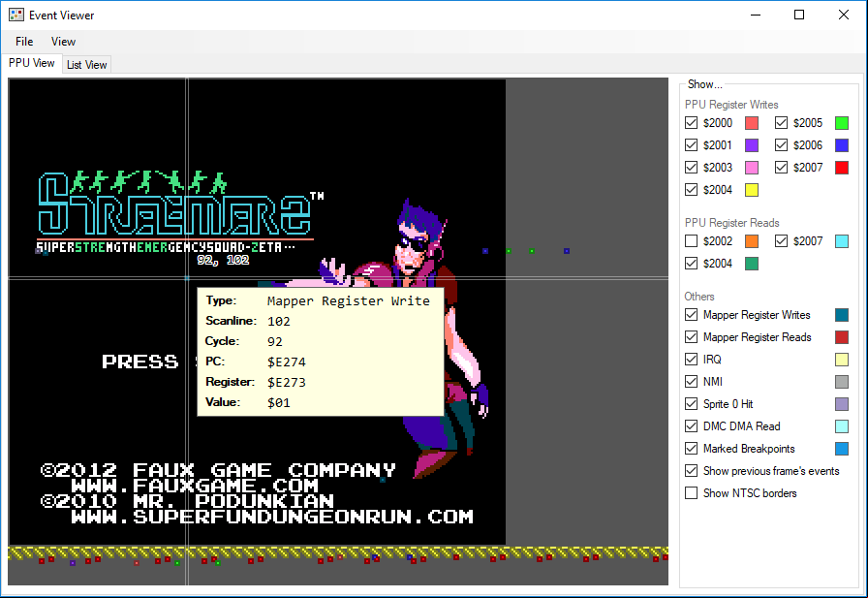The height and width of the screenshot is (598, 868).
Task: Uncheck the NMI checkbox
Action: point(691,382)
